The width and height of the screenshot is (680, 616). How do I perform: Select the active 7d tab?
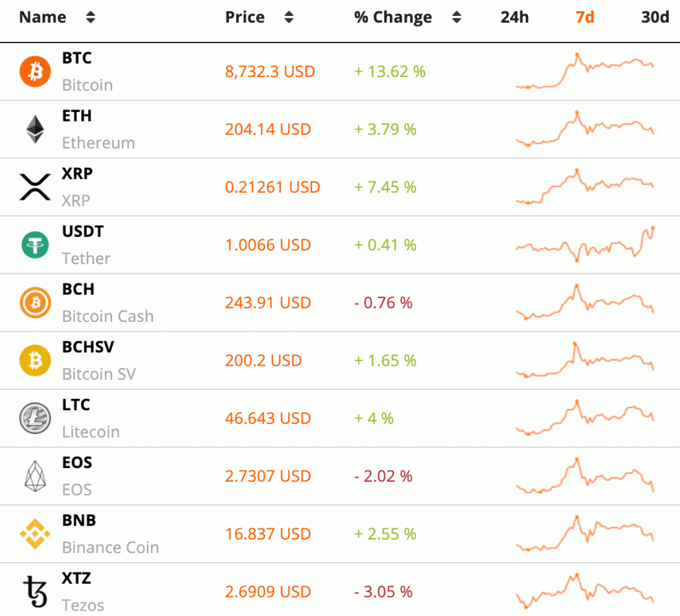tap(584, 18)
